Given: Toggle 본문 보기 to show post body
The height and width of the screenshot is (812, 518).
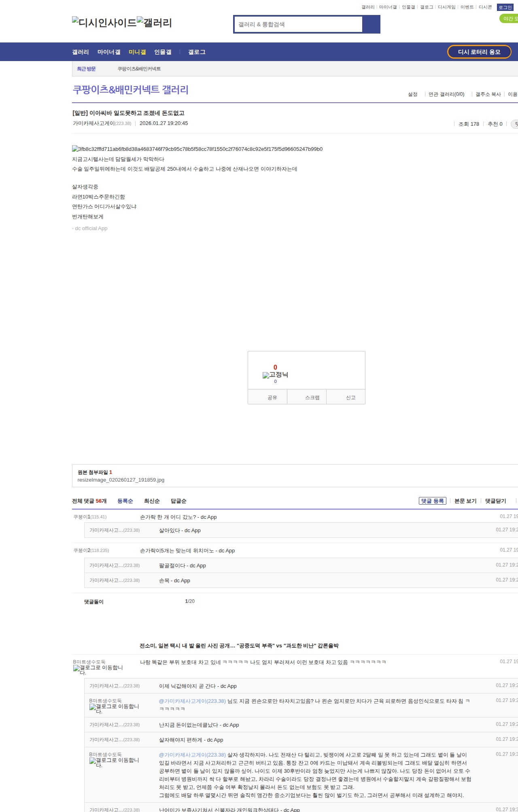Looking at the screenshot, I should 465,501.
